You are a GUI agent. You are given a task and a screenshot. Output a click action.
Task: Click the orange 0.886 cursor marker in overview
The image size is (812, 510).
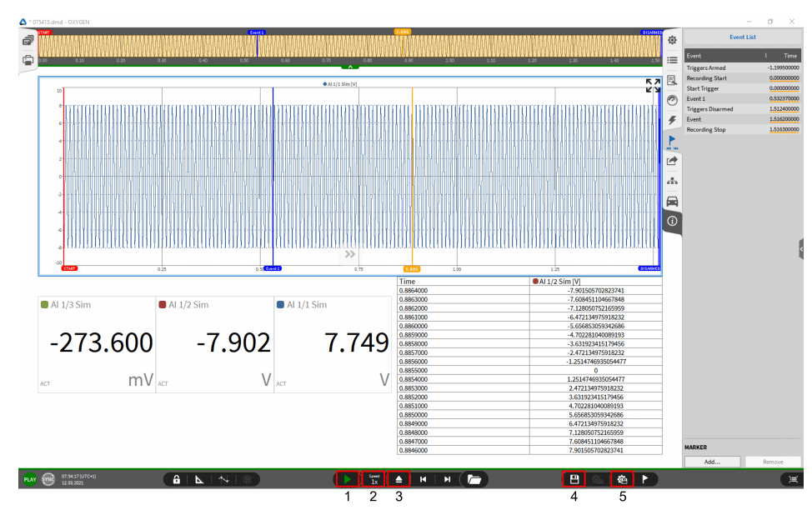(402, 32)
